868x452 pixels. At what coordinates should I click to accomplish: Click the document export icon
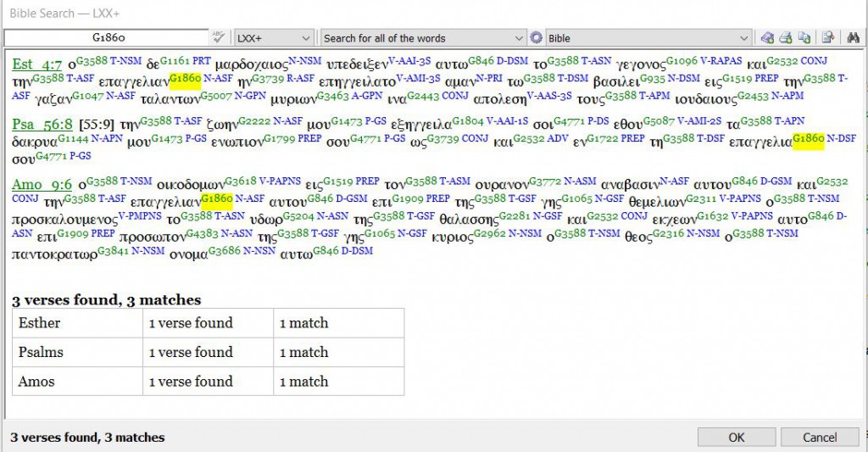tap(828, 38)
